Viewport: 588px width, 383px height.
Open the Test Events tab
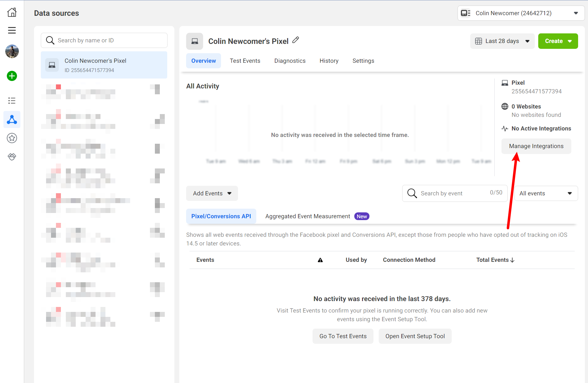[x=245, y=61]
